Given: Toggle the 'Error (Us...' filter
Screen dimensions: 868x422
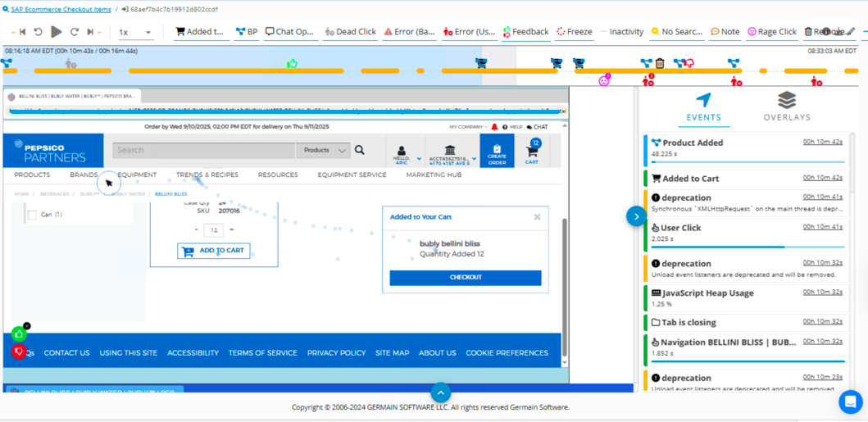Looking at the screenshot, I should click(470, 32).
